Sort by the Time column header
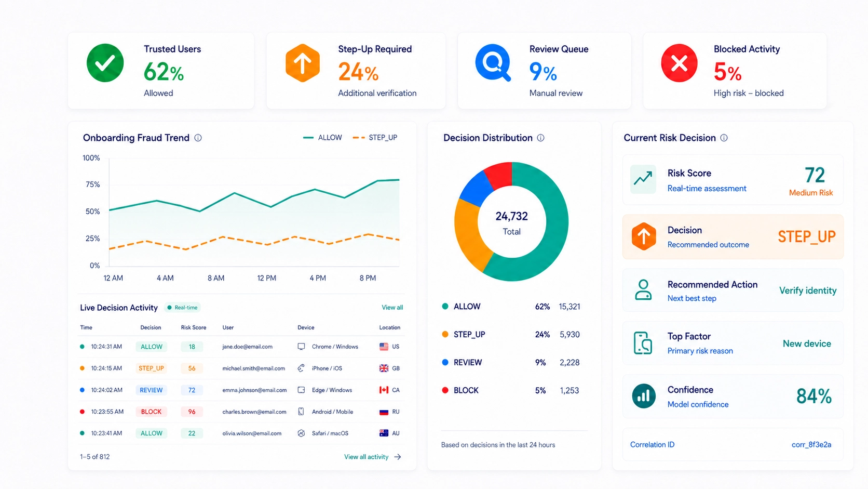868x489 pixels. click(86, 327)
